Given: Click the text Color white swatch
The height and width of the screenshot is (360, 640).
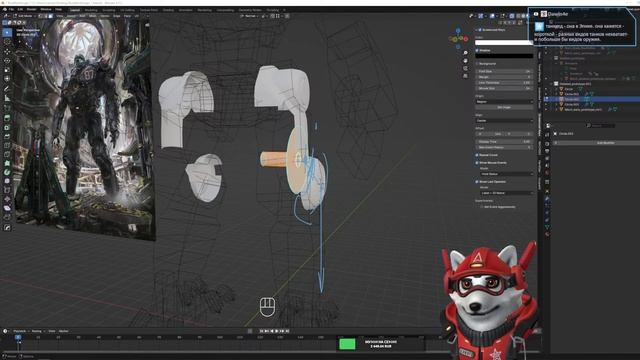Looking at the screenshot, I should coord(504,42).
